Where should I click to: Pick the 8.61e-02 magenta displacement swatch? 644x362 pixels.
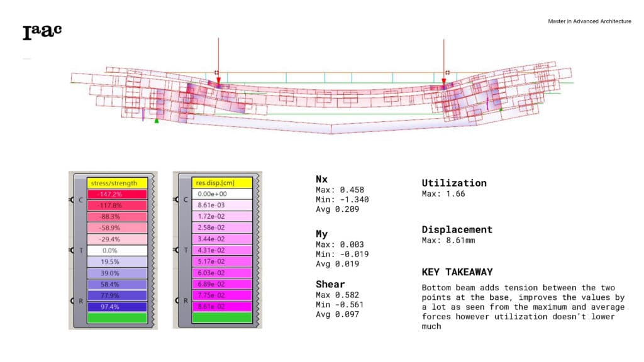[x=221, y=306]
